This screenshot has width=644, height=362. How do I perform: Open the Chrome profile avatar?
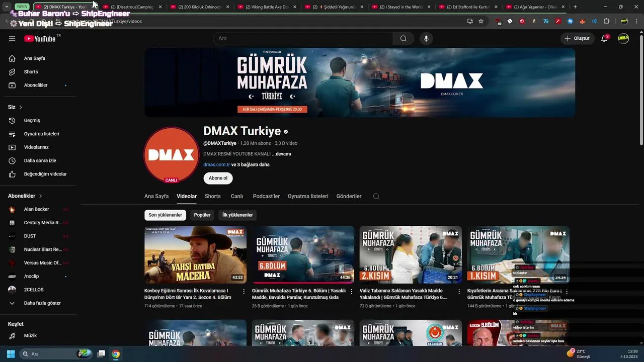[x=624, y=21]
